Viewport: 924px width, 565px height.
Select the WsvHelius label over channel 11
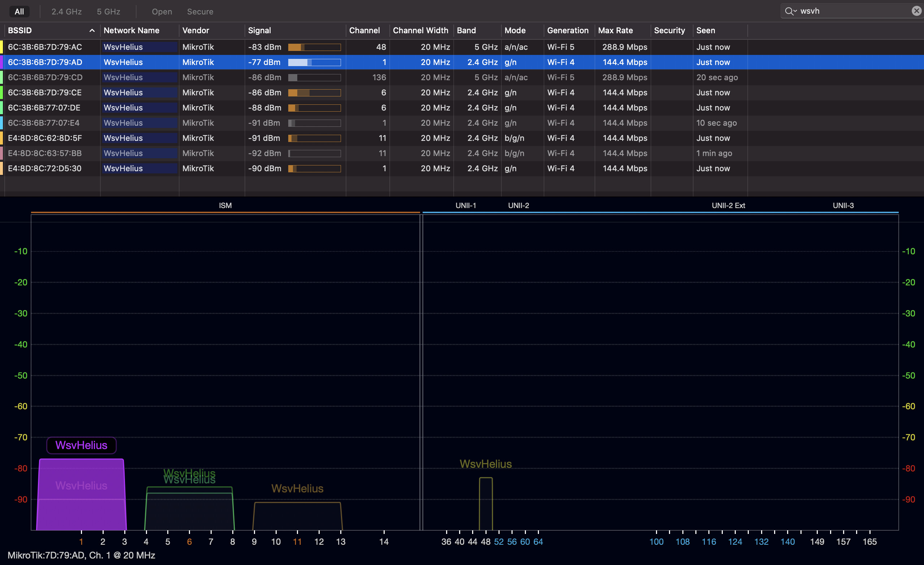297,488
